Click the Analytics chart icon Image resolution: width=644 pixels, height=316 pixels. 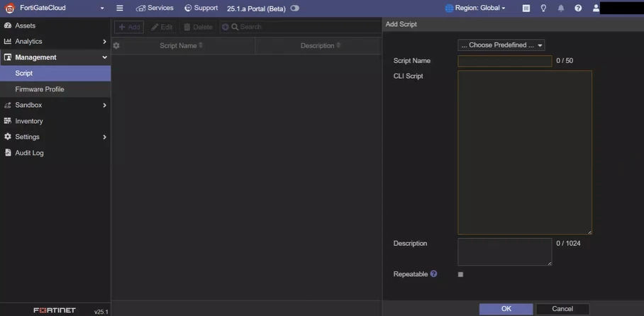7,42
